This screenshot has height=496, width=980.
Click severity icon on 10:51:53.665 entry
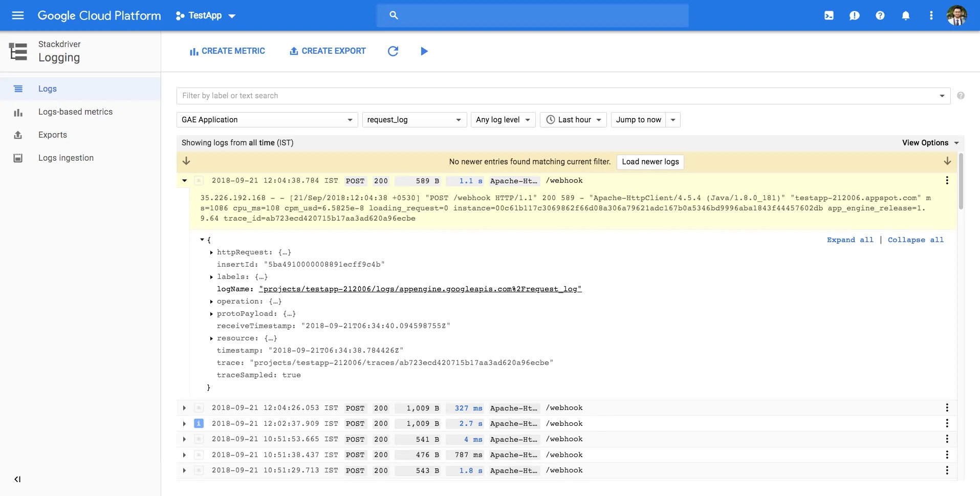point(199,439)
